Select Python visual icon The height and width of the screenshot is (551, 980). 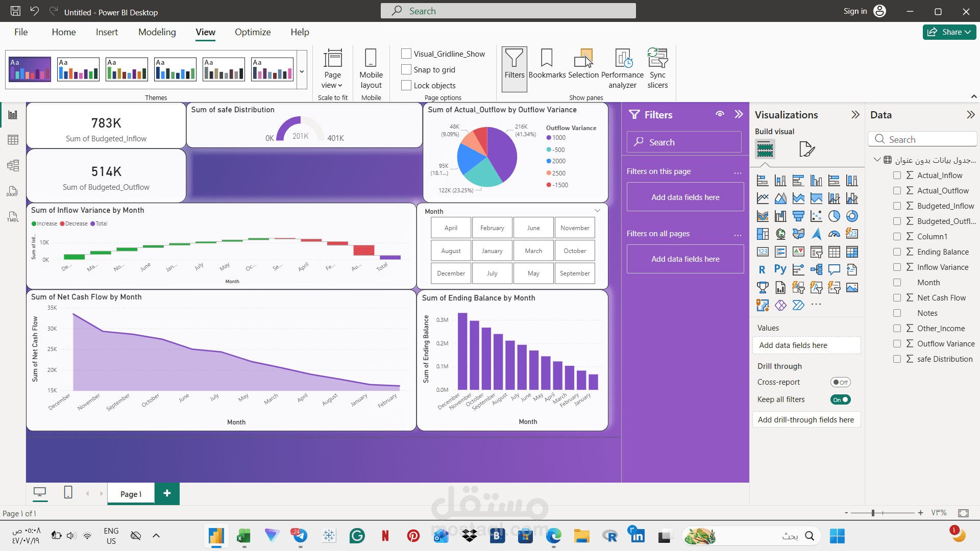coord(780,269)
